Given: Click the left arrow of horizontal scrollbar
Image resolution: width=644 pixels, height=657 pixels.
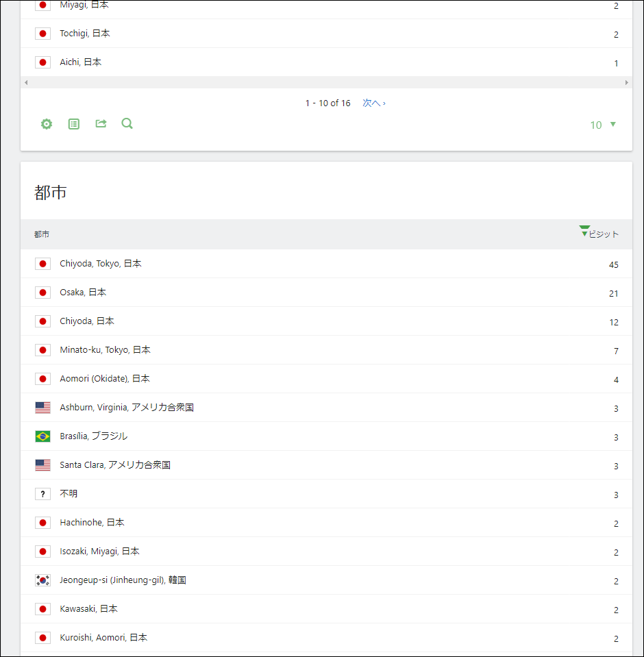Looking at the screenshot, I should point(26,82).
